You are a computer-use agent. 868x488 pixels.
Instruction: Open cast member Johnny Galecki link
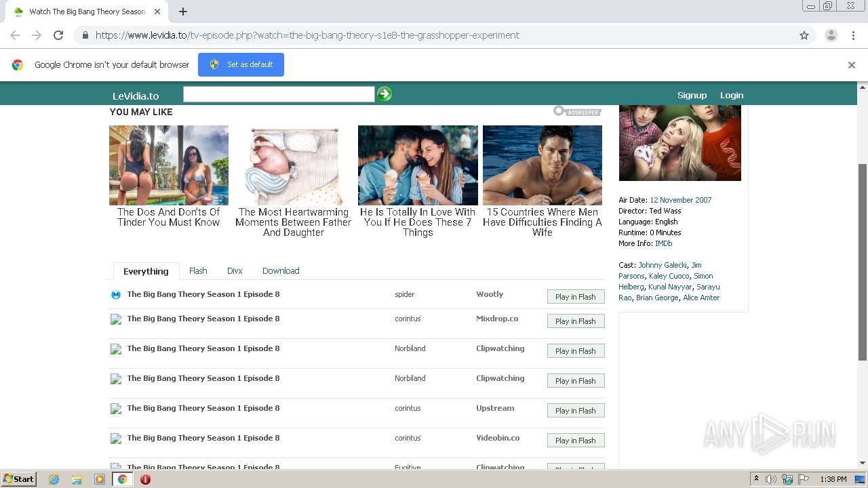click(663, 265)
